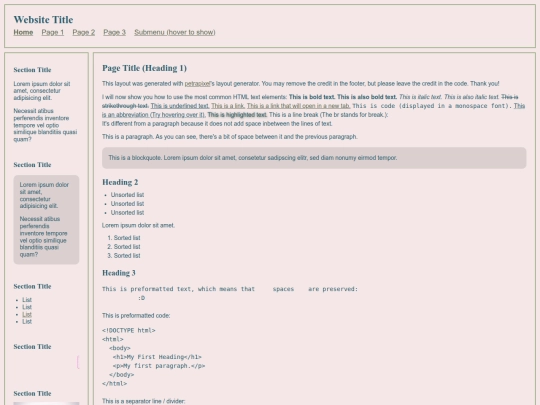The width and height of the screenshot is (540, 405).
Task: Go to Page 2 in navigation
Action: [84, 32]
